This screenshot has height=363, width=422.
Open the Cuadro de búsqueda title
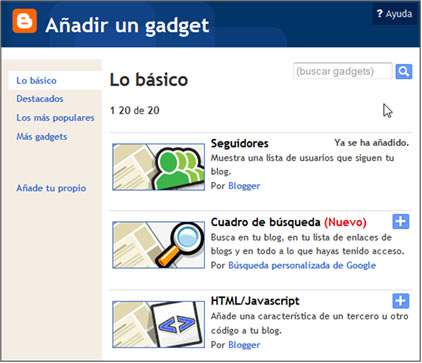point(265,222)
